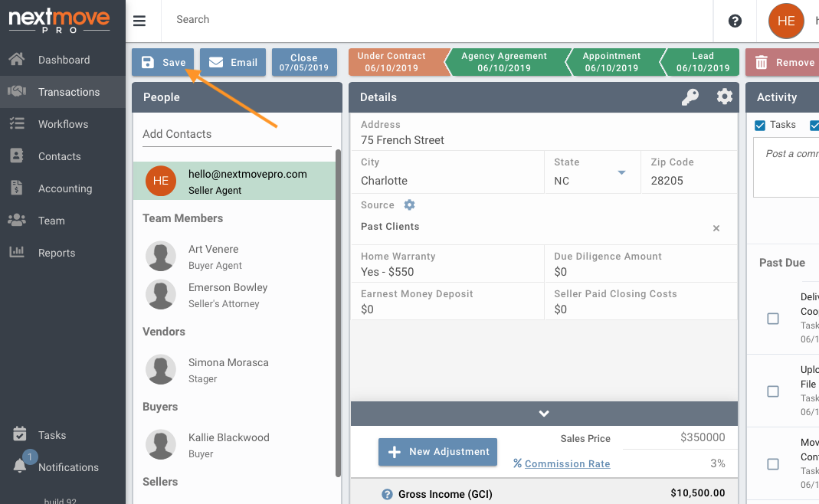Click the Save button

[x=162, y=62]
